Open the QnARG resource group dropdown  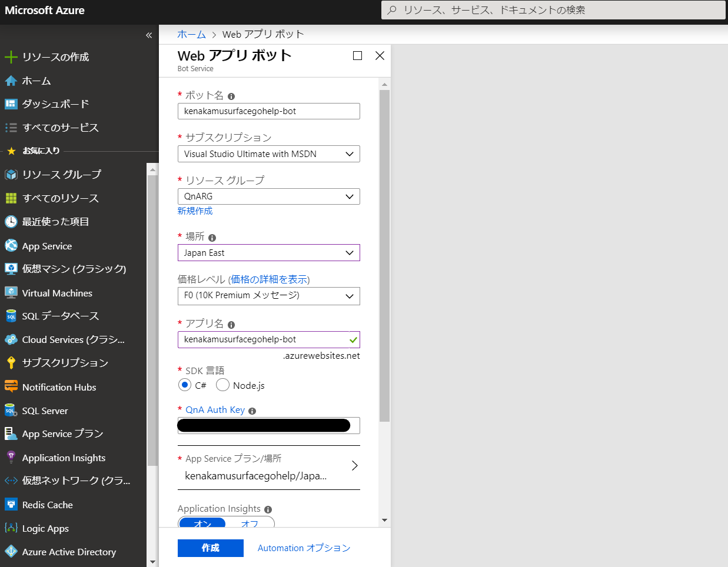(x=269, y=196)
